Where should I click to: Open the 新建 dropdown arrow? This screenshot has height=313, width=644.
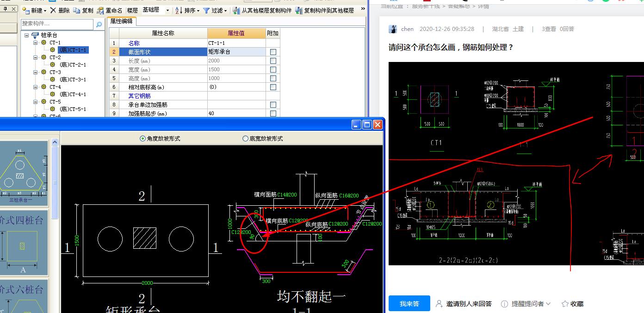(44, 10)
